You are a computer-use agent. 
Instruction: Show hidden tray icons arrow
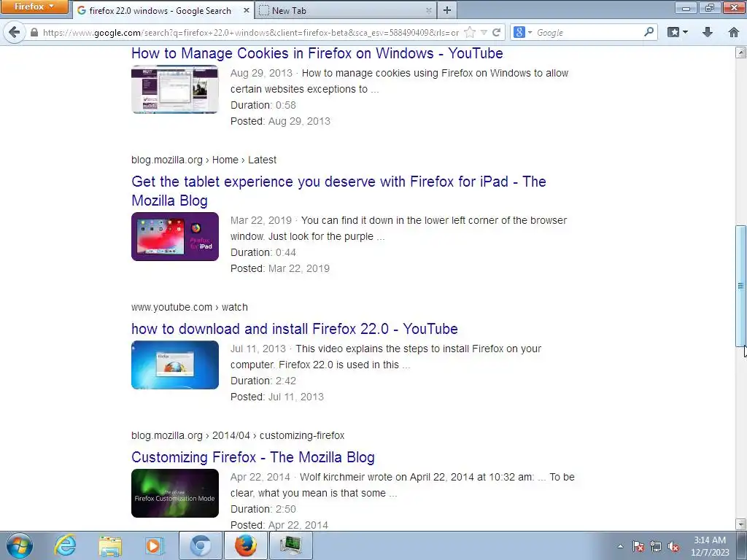click(620, 546)
